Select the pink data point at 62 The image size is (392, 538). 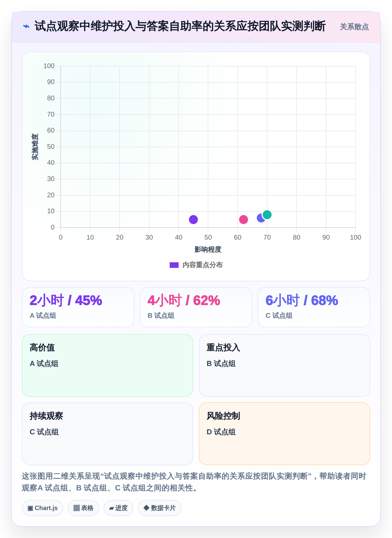243,219
